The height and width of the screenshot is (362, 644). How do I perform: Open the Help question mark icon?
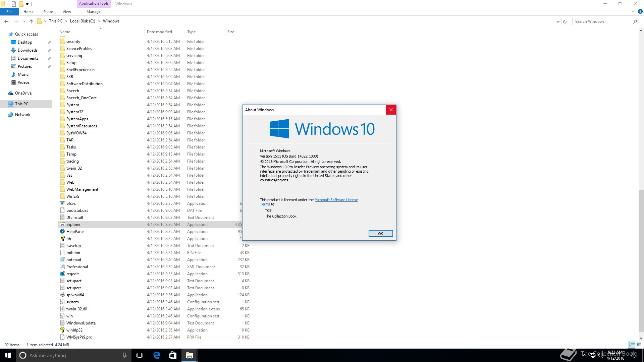[x=640, y=11]
